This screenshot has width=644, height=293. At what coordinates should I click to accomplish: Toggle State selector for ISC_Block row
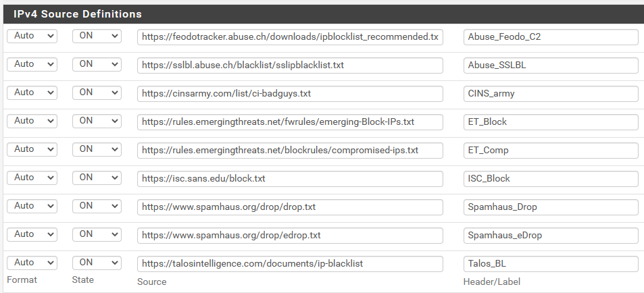pyautogui.click(x=97, y=178)
